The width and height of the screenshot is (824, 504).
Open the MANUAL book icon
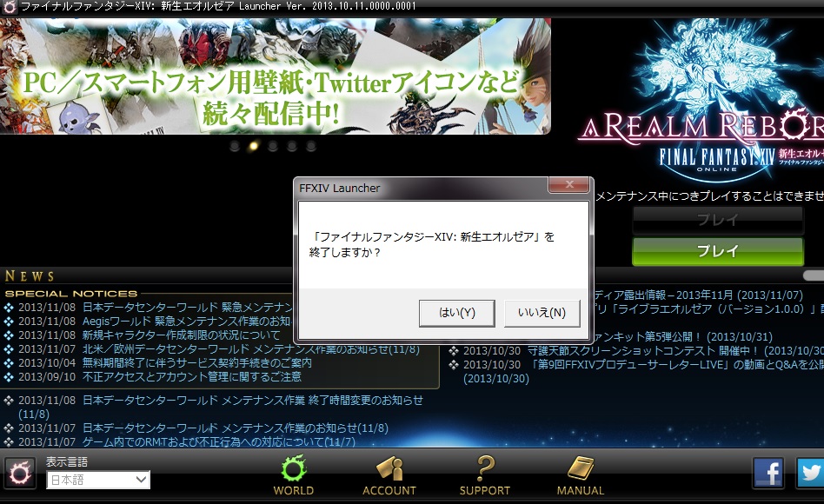coord(581,475)
